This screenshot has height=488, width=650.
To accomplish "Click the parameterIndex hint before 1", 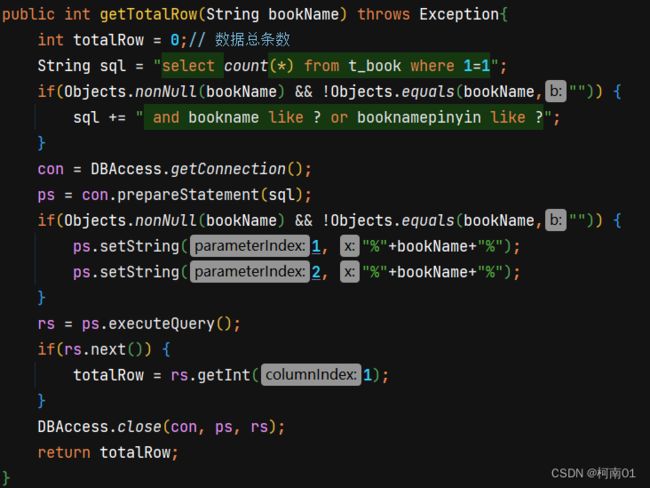I will click(250, 246).
